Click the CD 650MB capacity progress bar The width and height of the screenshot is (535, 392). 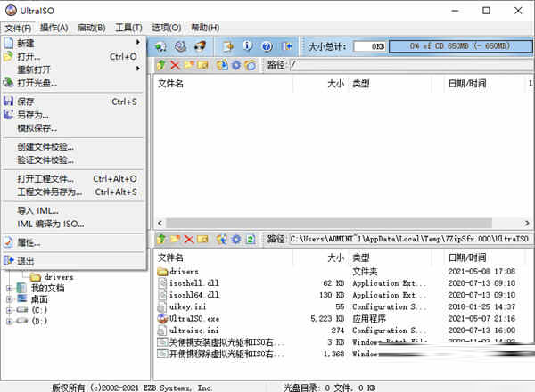[x=455, y=45]
